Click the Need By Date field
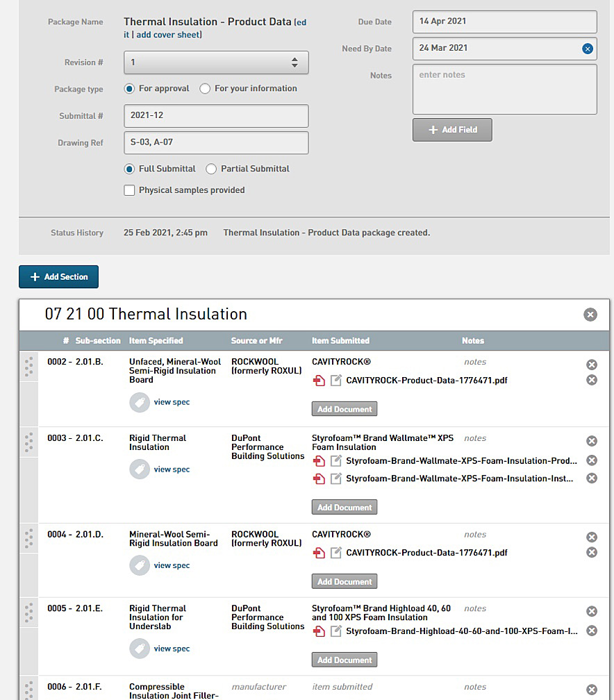Screen dimensions: 614x700 (504, 49)
